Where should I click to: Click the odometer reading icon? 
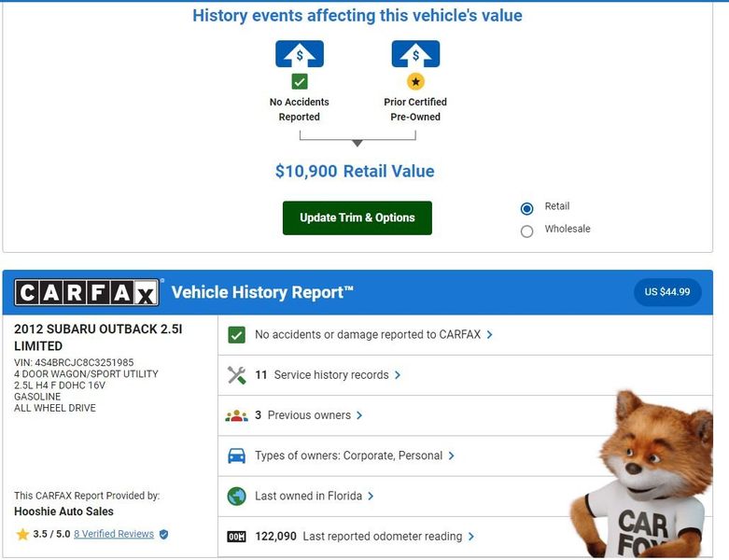coord(237,537)
